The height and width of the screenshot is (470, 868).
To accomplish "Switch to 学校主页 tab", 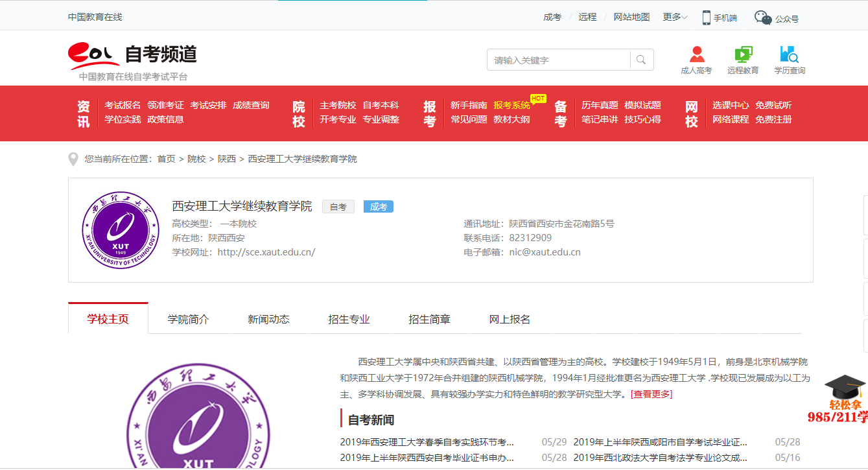I will tap(108, 319).
